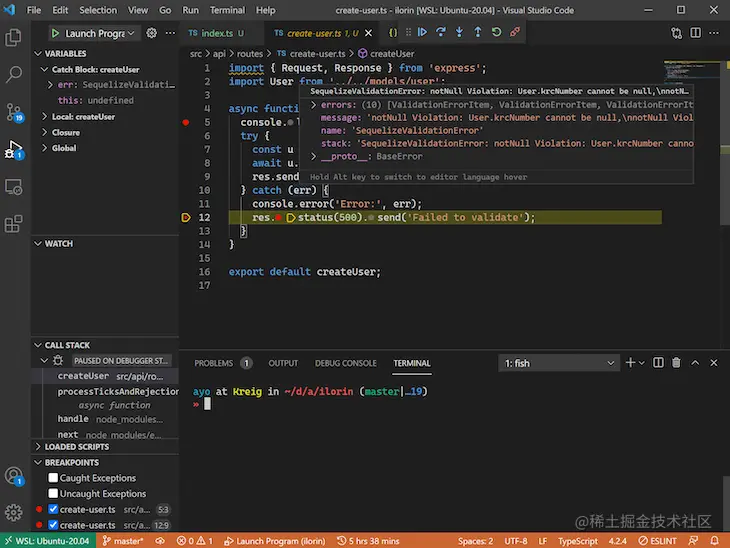
Task: Restart debugging session
Action: (496, 32)
